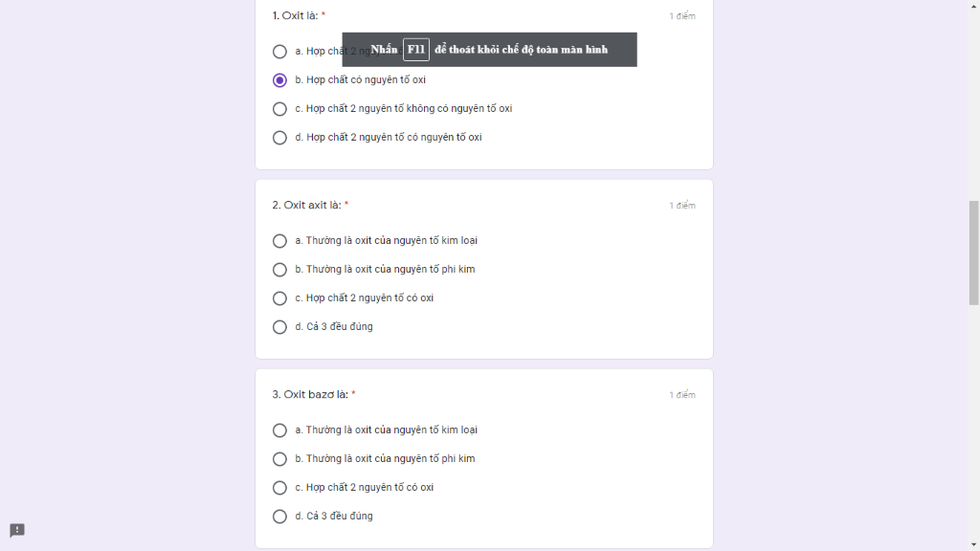Choose option b phi kim for Oxit axit
This screenshot has width=980, height=551.
279,269
